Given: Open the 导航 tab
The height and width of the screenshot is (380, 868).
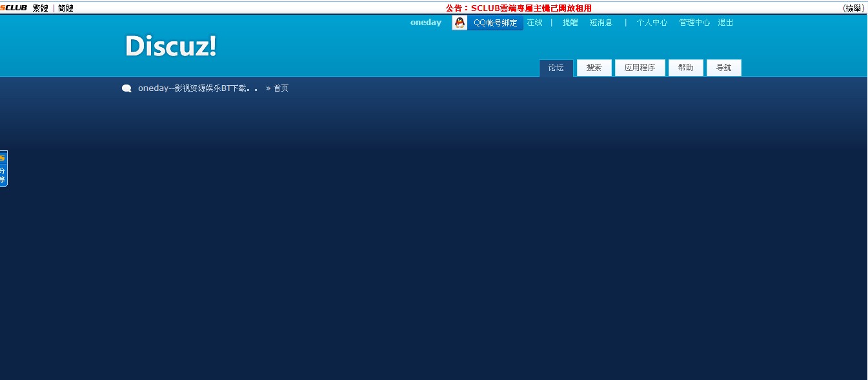Looking at the screenshot, I should click(723, 68).
